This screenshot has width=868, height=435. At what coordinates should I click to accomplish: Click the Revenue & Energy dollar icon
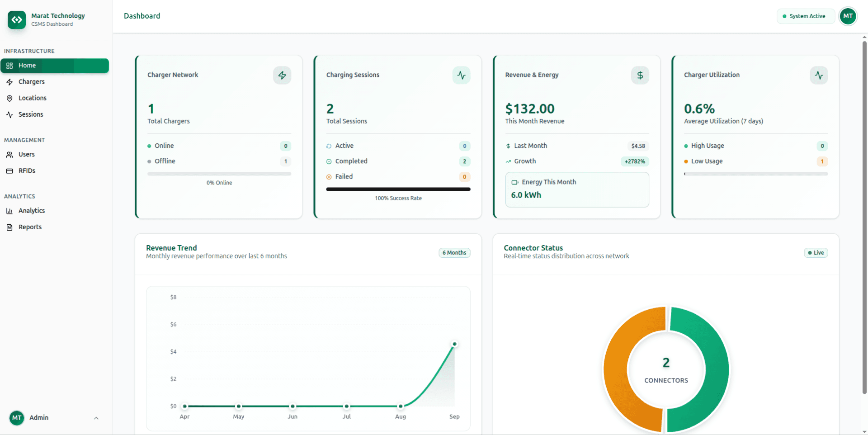pyautogui.click(x=640, y=75)
